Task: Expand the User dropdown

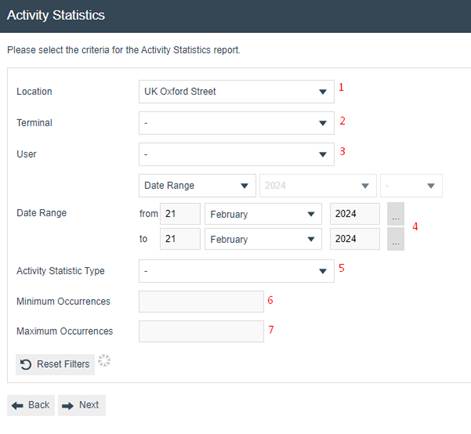Action: pos(236,154)
